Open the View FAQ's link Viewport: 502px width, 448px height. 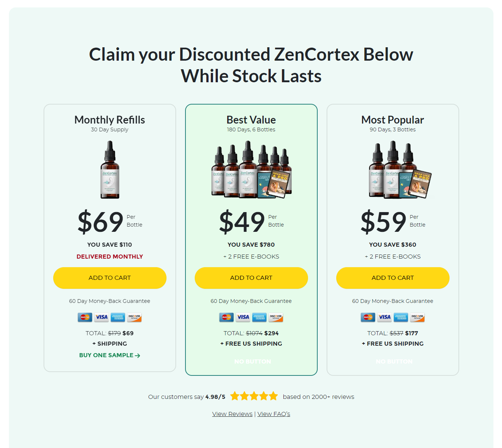coord(274,414)
